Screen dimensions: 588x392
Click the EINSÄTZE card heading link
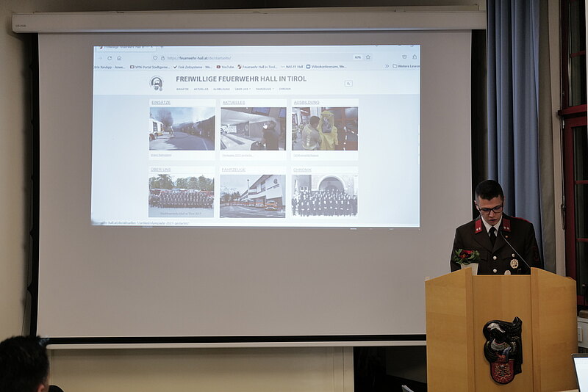point(161,103)
